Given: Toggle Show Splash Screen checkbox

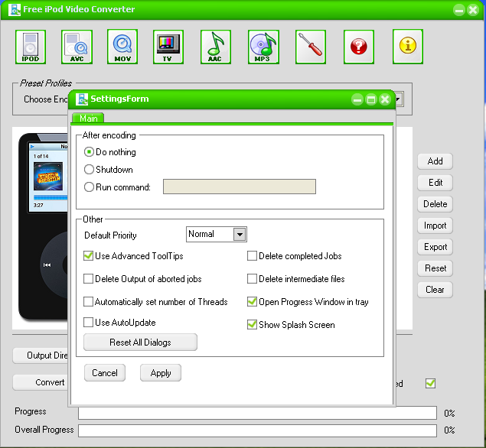Looking at the screenshot, I should (x=252, y=324).
